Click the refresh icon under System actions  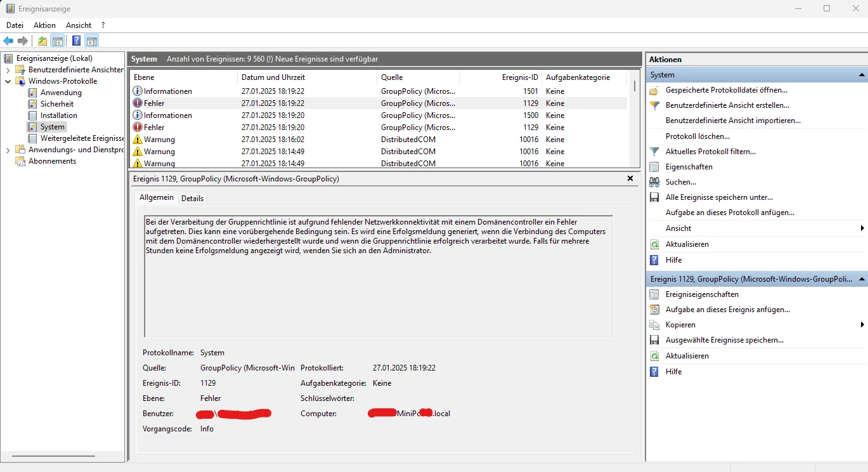click(655, 244)
